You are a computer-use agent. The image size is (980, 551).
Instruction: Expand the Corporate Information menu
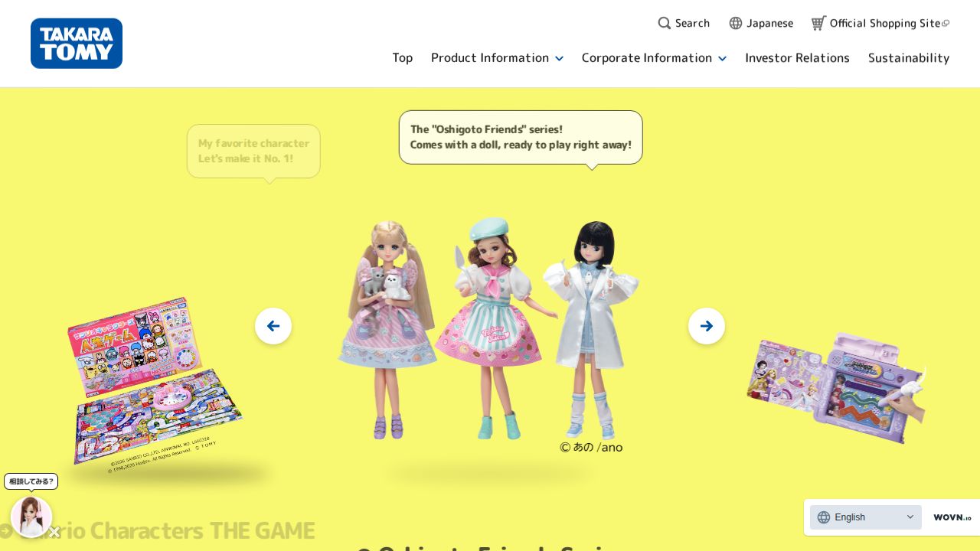tap(655, 58)
